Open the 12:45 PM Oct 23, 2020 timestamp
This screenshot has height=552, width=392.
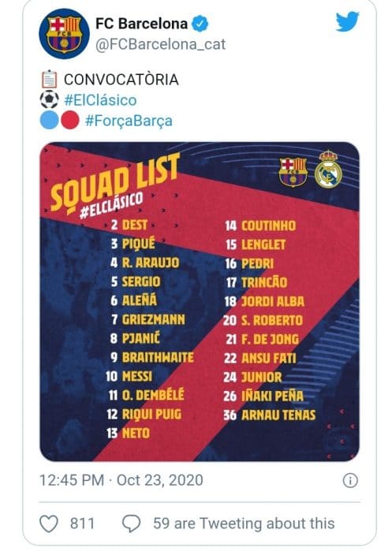pos(121,480)
